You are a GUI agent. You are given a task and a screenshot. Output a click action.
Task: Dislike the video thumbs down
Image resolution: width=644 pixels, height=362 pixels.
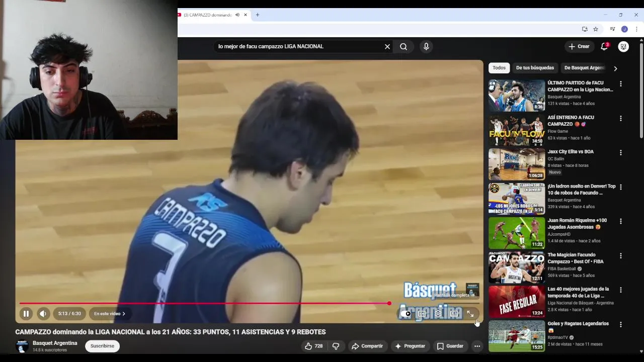336,346
